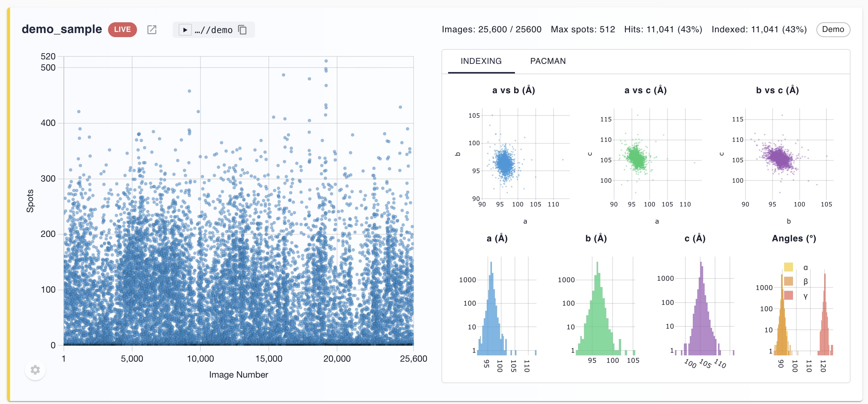Click the play icon beside .../demo

coord(185,30)
